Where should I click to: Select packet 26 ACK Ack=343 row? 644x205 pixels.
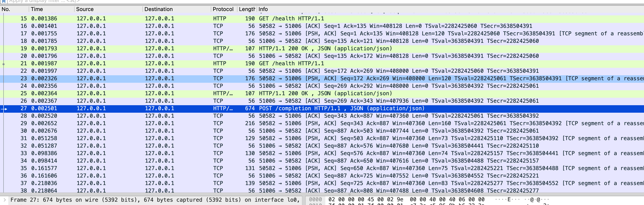pyautogui.click(x=322, y=101)
